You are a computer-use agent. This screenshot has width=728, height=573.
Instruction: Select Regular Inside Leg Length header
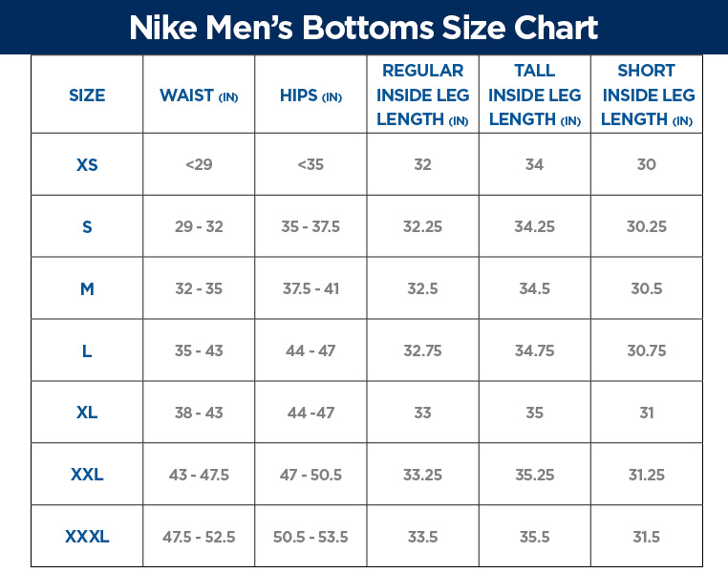pos(422,95)
